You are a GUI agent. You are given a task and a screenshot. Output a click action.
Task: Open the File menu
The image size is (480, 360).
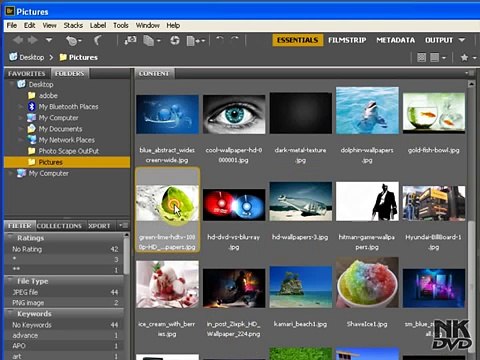[x=12, y=25]
